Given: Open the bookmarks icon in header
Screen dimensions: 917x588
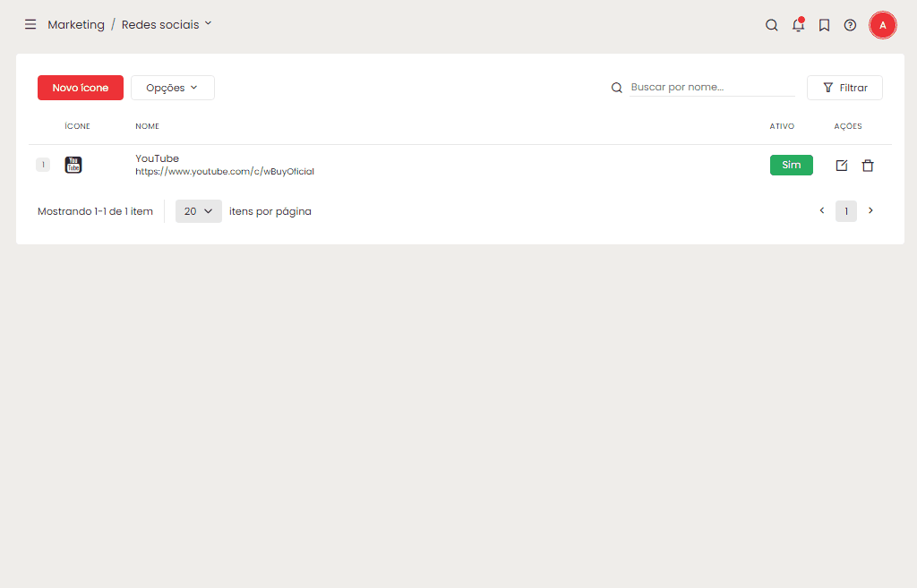Looking at the screenshot, I should 824,25.
